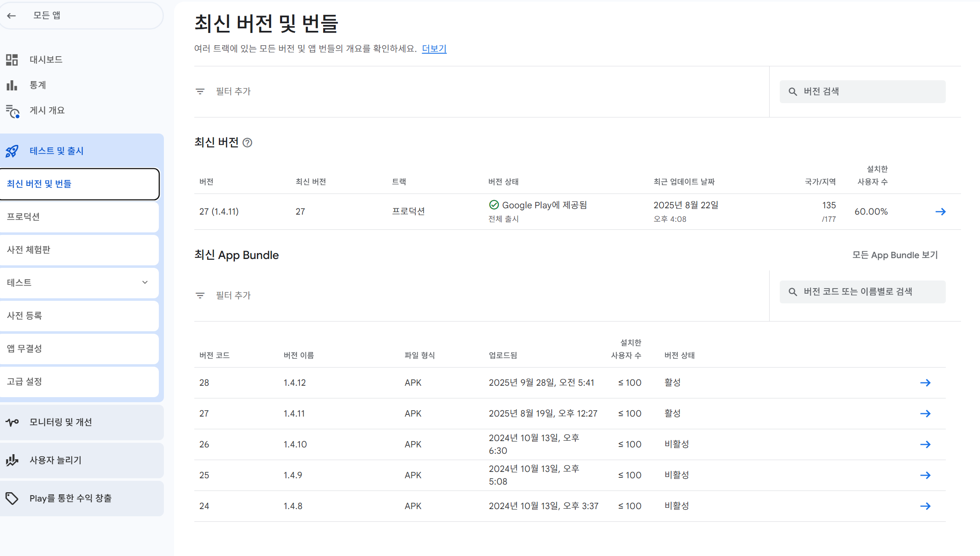Open 게시 개요 clock icon item
This screenshot has height=556, width=980.
13,111
